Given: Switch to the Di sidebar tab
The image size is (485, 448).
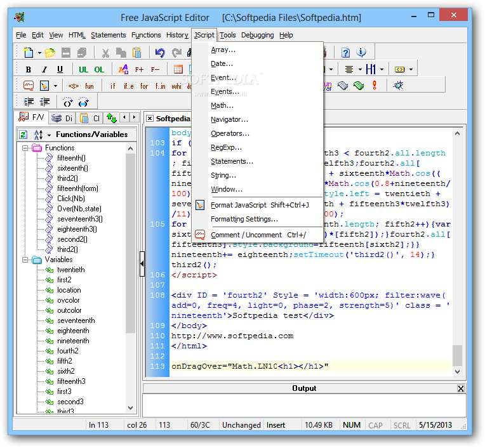Looking at the screenshot, I should coord(62,118).
